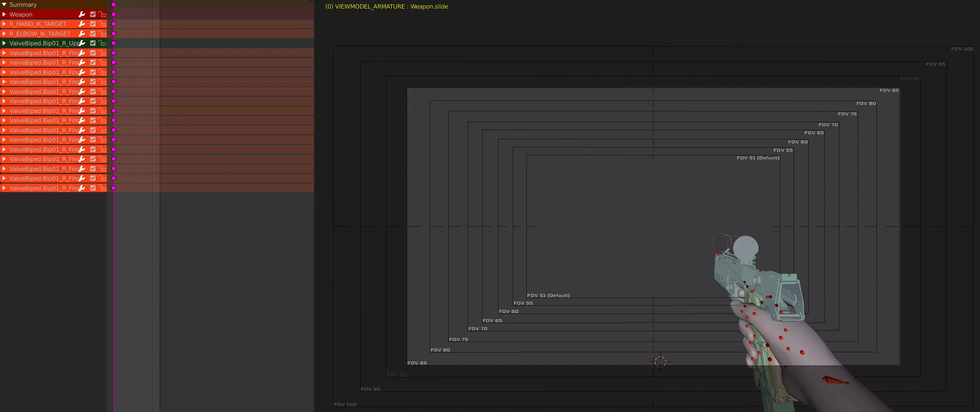Expand the Weapon channel group
980x412 pixels.
coord(4,14)
